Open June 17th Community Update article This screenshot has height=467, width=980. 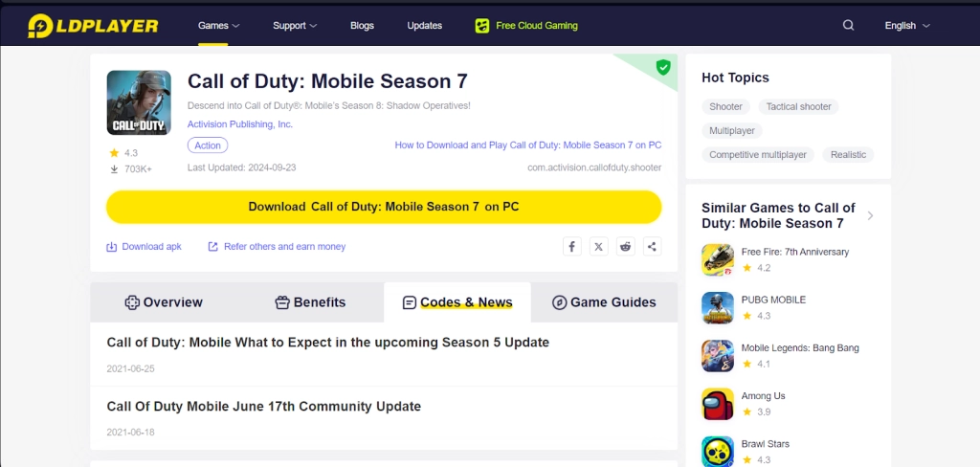coord(264,407)
